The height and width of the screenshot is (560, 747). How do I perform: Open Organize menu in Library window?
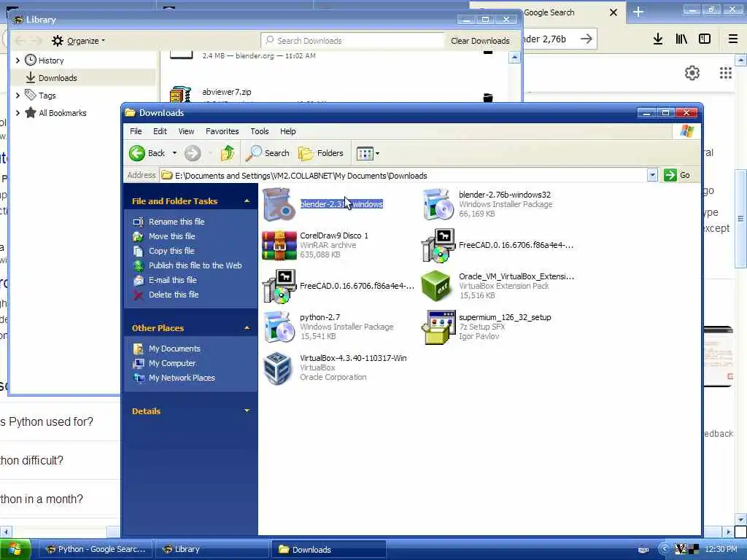click(79, 41)
